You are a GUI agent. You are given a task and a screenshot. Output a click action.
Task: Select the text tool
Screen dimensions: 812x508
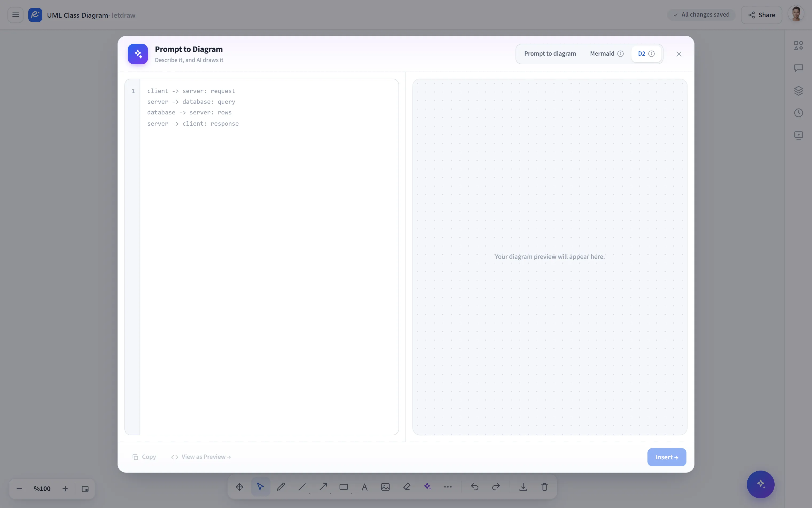pos(364,487)
